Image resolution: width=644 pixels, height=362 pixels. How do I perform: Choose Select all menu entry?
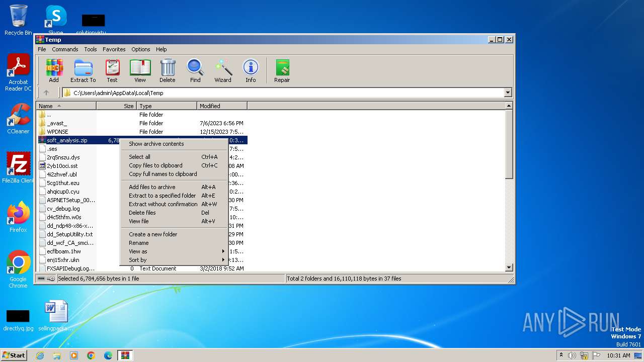(174, 157)
